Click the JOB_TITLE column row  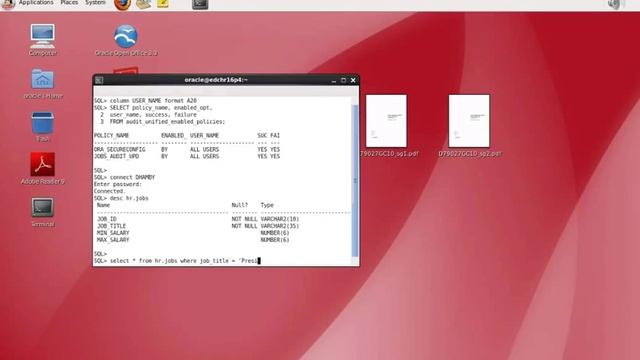point(198,226)
